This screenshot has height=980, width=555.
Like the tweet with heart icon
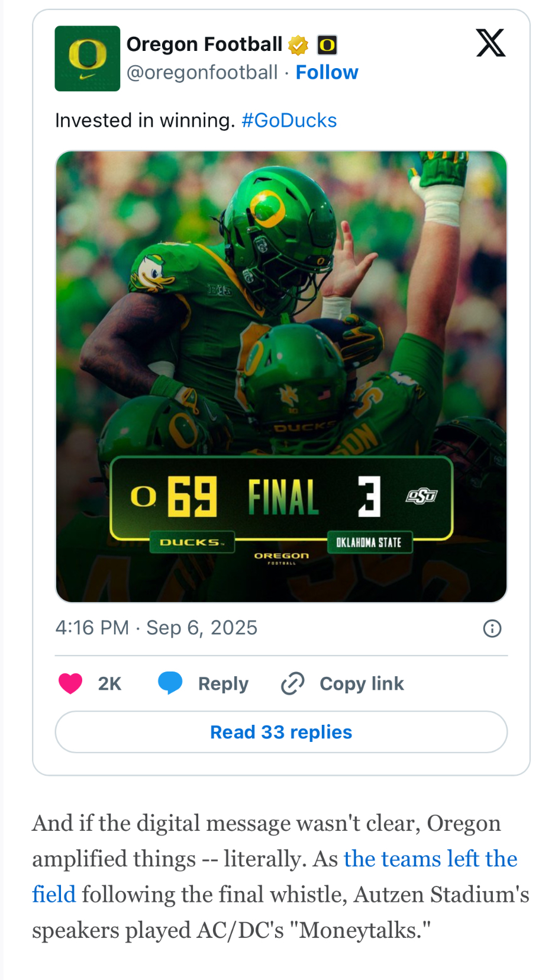[x=70, y=683]
